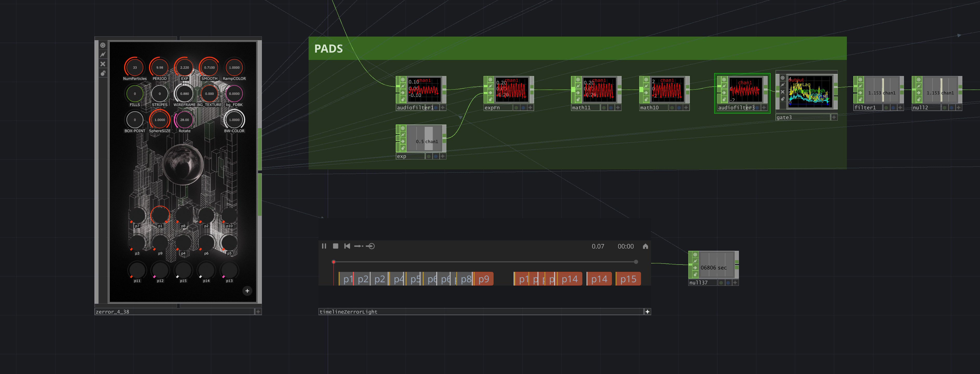Click the home icon in timeline panel
Image resolution: width=980 pixels, height=374 pixels.
pos(645,246)
